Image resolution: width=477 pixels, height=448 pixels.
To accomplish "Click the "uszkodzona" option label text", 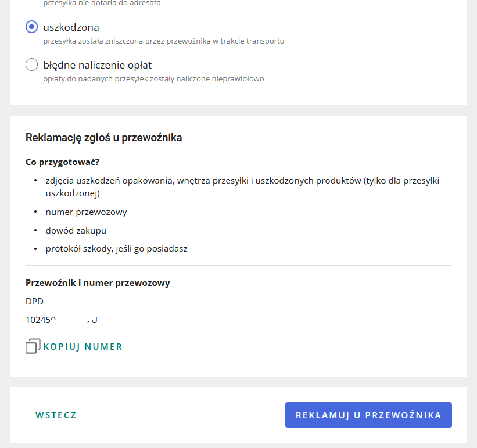I will click(x=71, y=27).
